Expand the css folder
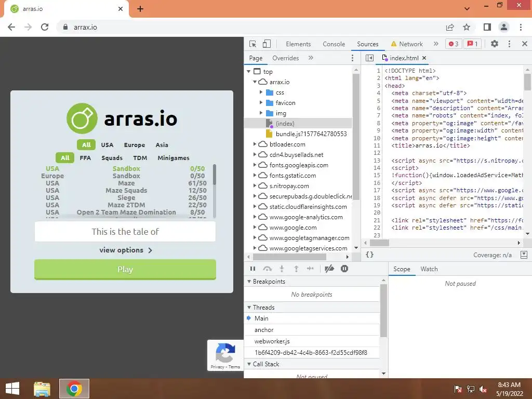Image resolution: width=532 pixels, height=399 pixels. (261, 92)
